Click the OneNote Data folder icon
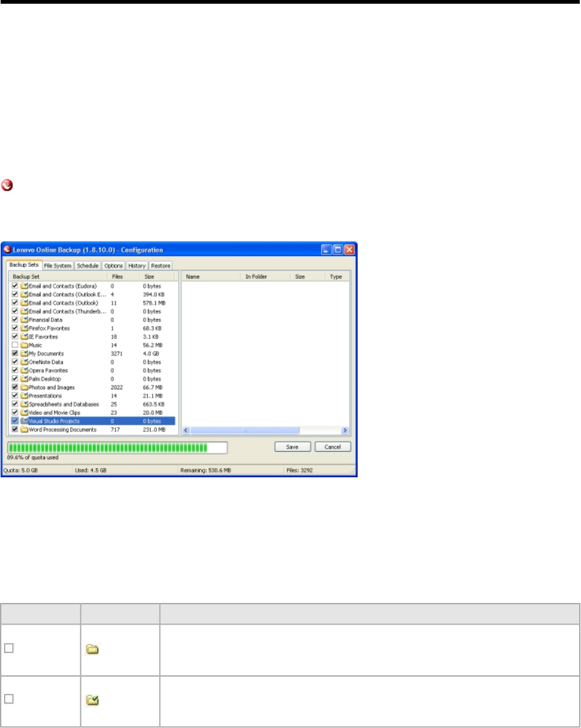The height and width of the screenshot is (728, 581). pos(24,362)
